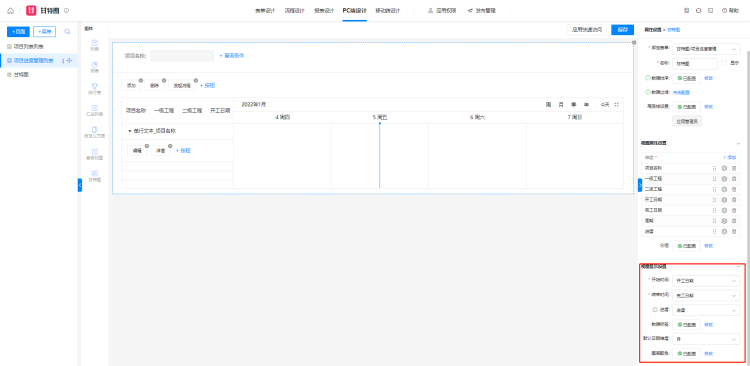Open the 应用权限 menu item
This screenshot has width=750, height=366.
pos(442,11)
